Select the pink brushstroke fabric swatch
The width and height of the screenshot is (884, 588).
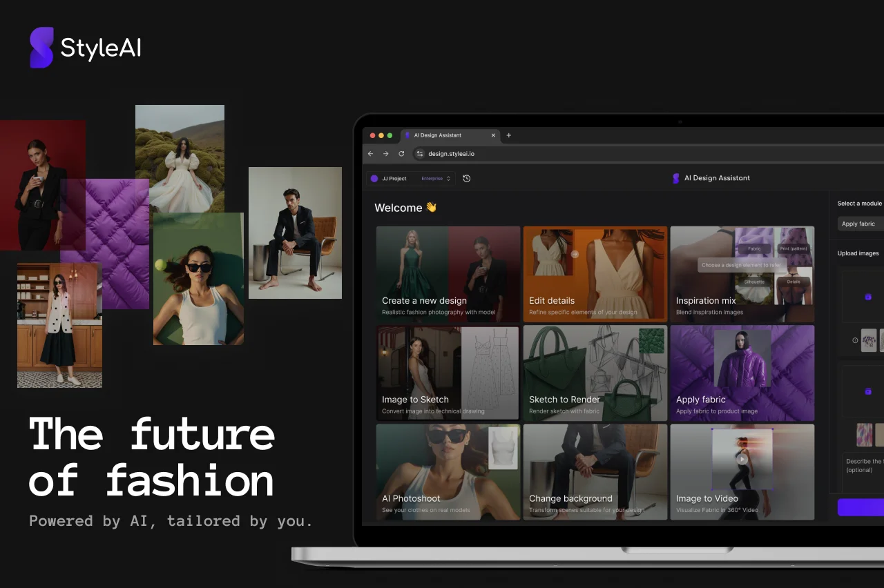coord(865,435)
